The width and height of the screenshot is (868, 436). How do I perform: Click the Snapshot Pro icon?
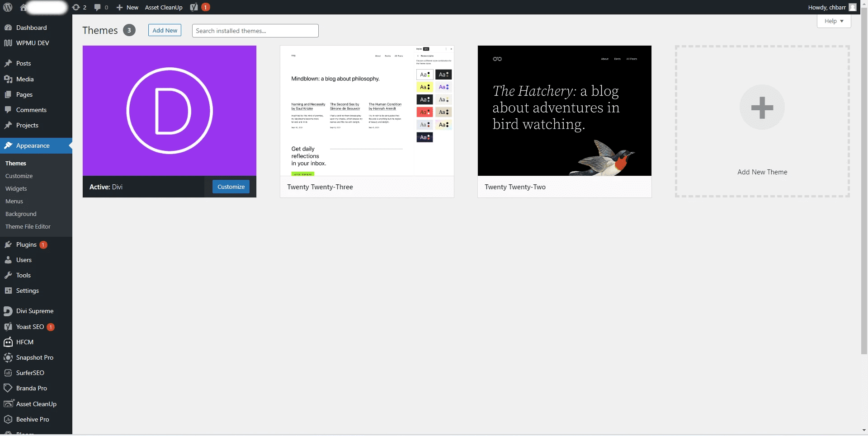(x=8, y=357)
